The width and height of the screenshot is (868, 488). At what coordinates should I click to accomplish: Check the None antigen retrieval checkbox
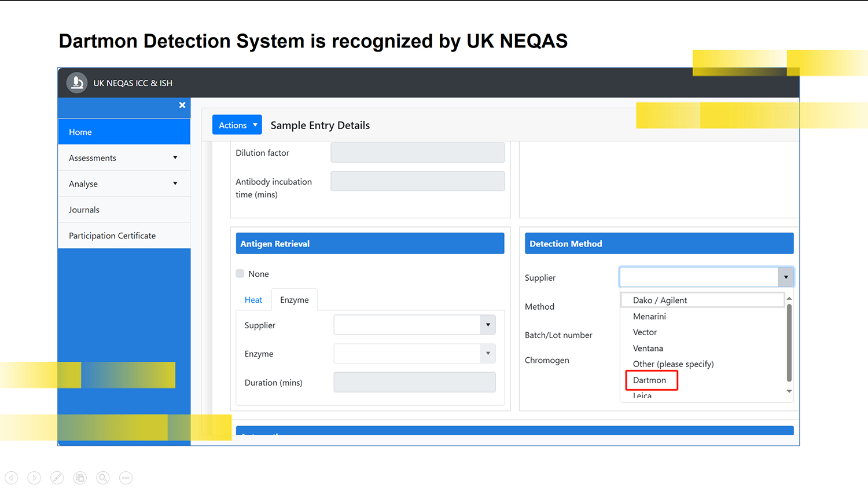coord(240,274)
